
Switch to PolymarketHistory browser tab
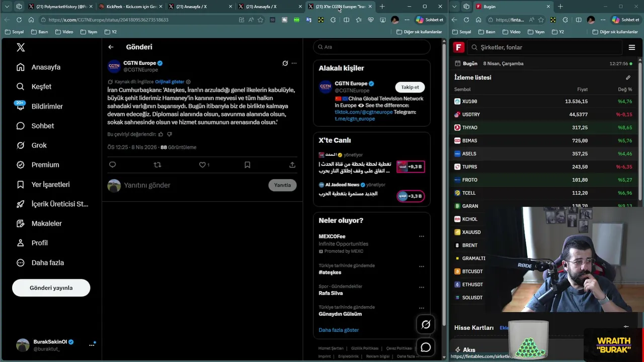(x=60, y=7)
